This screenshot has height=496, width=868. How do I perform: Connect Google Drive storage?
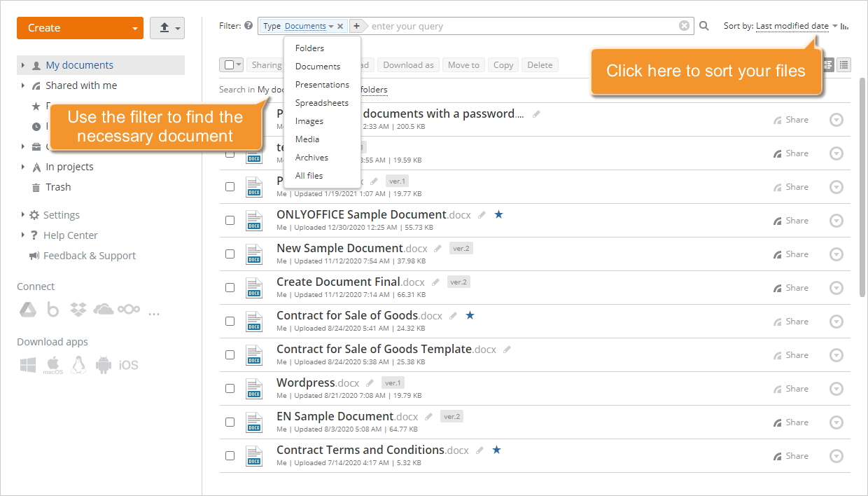tap(28, 310)
